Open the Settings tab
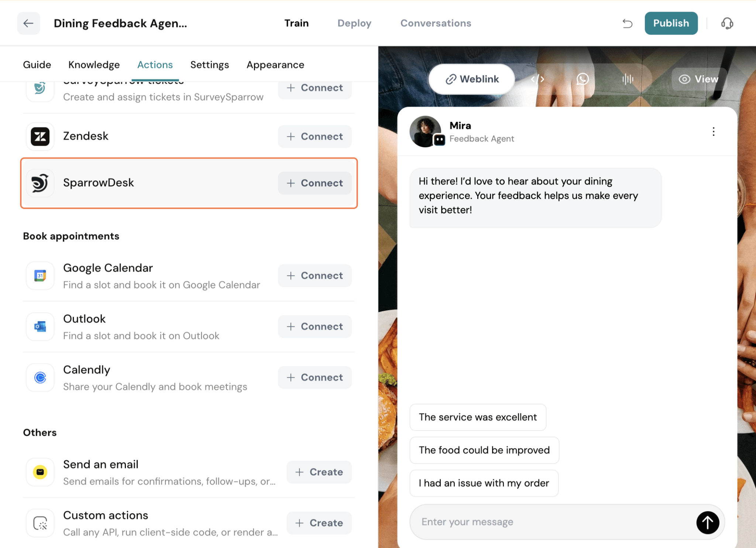756x548 pixels. (210, 65)
